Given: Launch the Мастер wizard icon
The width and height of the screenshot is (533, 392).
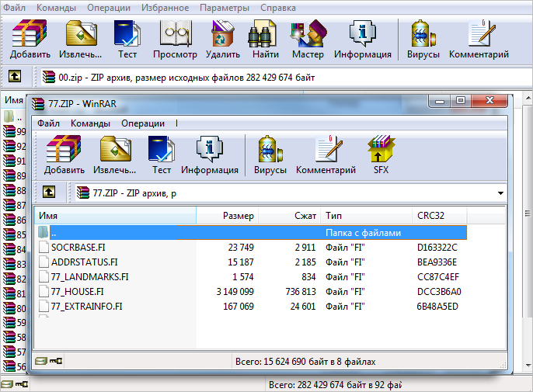Looking at the screenshot, I should (x=308, y=33).
